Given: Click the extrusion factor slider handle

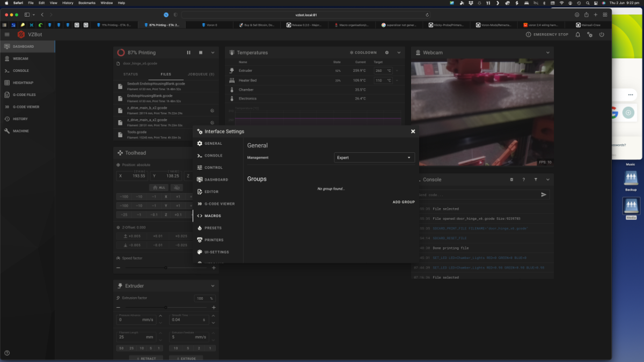Looking at the screenshot, I should click(166, 307).
